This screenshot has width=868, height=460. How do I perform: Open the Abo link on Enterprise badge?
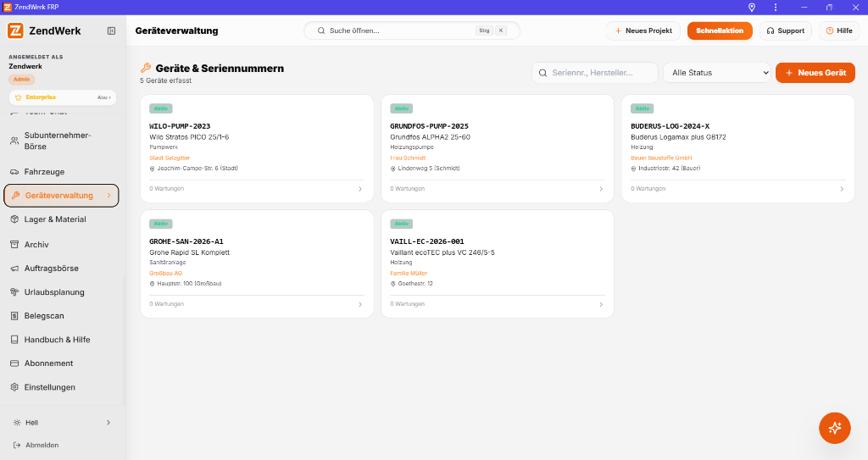point(104,97)
